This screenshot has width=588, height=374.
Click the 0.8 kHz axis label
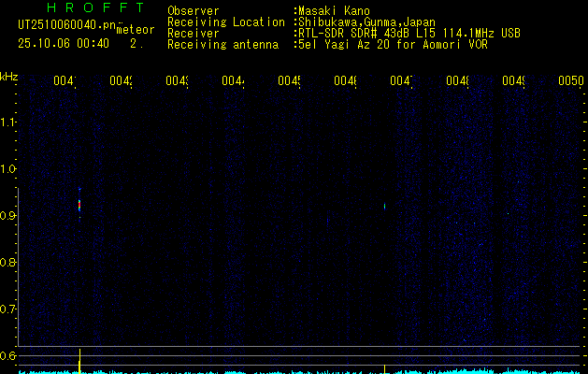(x=7, y=262)
